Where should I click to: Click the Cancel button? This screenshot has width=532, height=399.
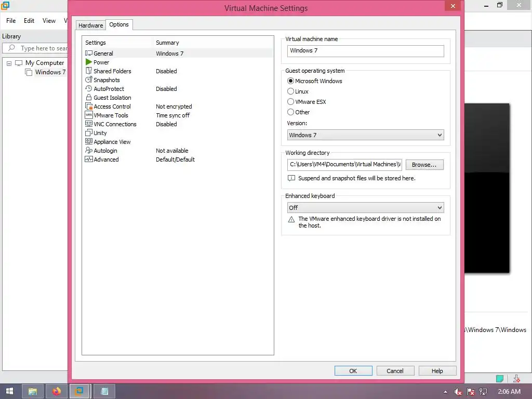pyautogui.click(x=395, y=371)
